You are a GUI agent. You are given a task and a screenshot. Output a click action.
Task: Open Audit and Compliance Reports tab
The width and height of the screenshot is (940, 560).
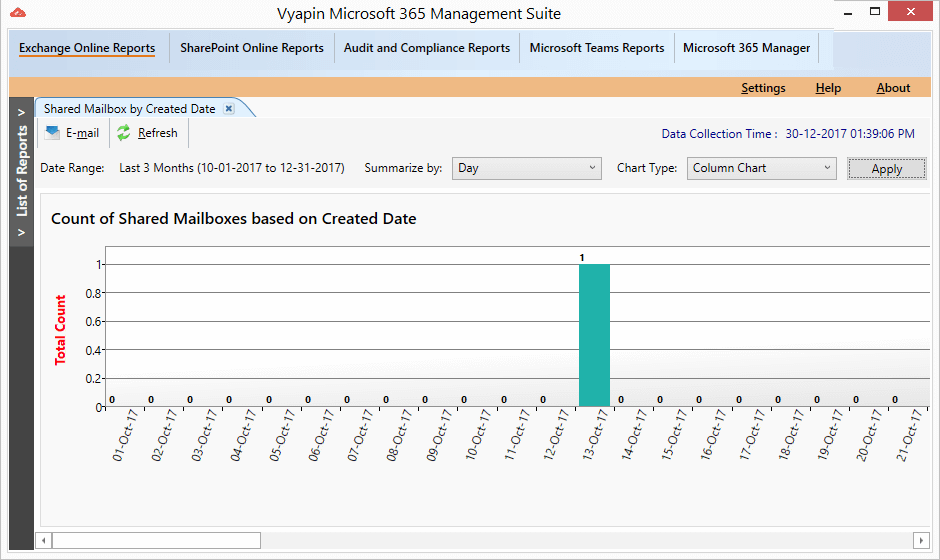pos(427,48)
